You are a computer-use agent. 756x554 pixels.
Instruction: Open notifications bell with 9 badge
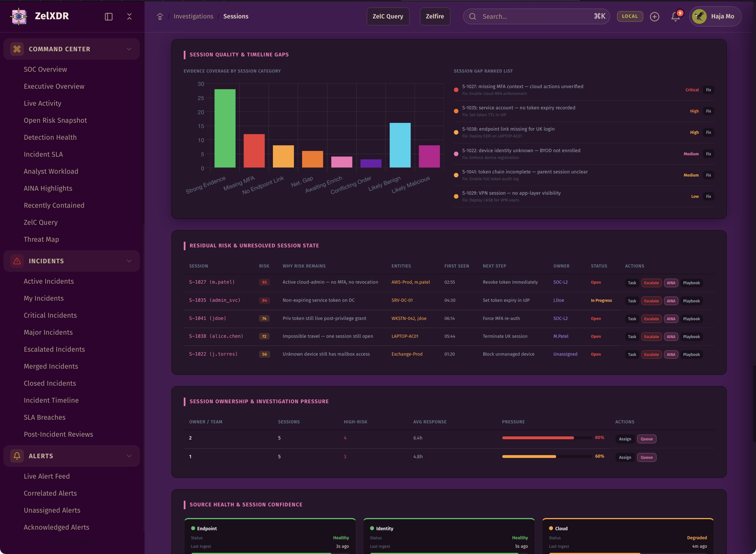coord(676,16)
